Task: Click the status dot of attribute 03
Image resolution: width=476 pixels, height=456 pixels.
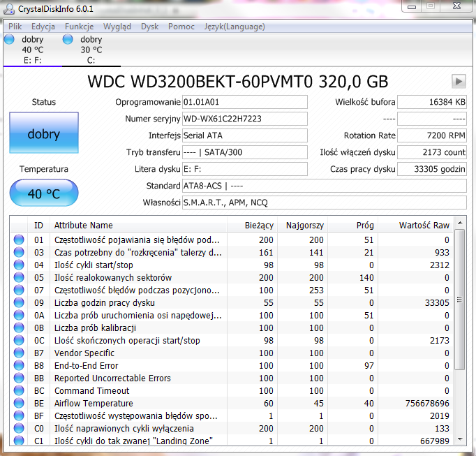Action: click(19, 252)
